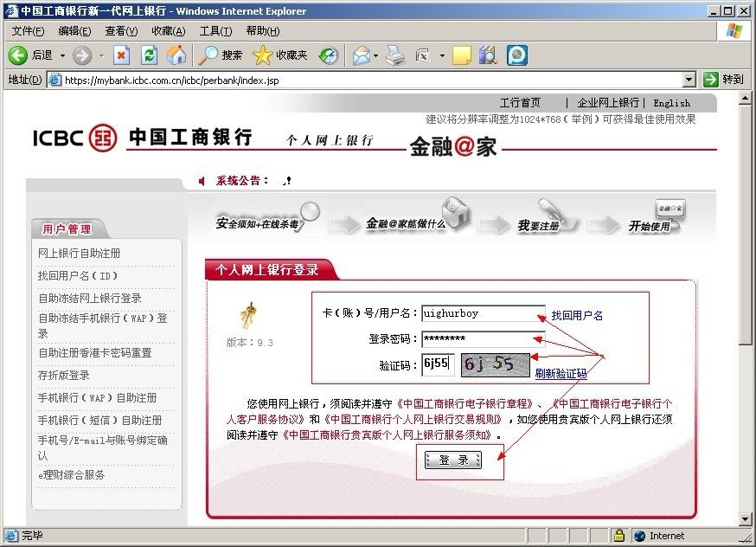
Task: Open the 查看(V) menu
Action: [121, 31]
